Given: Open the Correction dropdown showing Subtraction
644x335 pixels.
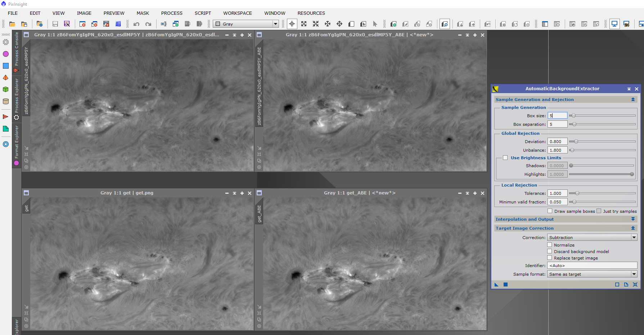Looking at the screenshot, I should click(592, 238).
